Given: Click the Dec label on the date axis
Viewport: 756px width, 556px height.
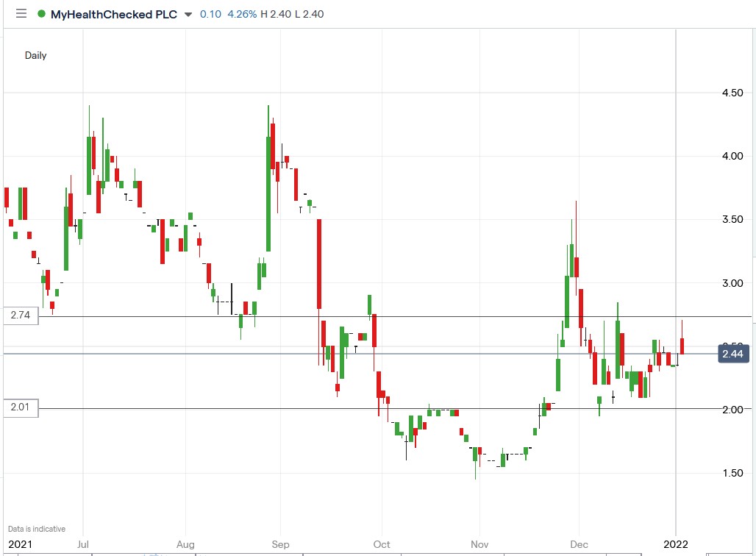Looking at the screenshot, I should click(x=579, y=544).
